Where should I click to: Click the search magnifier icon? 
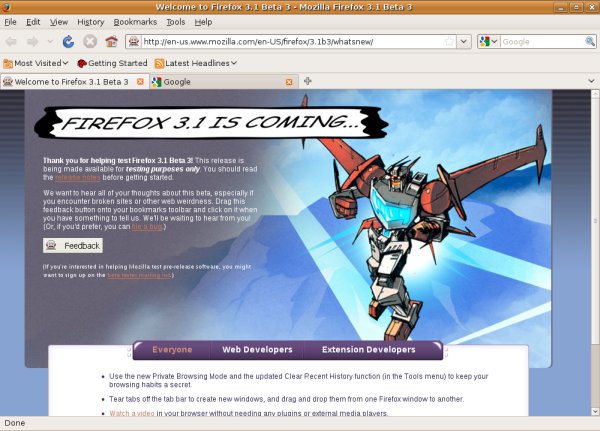coord(590,41)
